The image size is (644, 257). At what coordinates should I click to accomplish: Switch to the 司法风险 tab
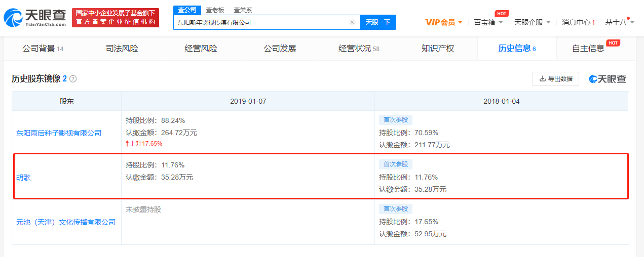122,49
